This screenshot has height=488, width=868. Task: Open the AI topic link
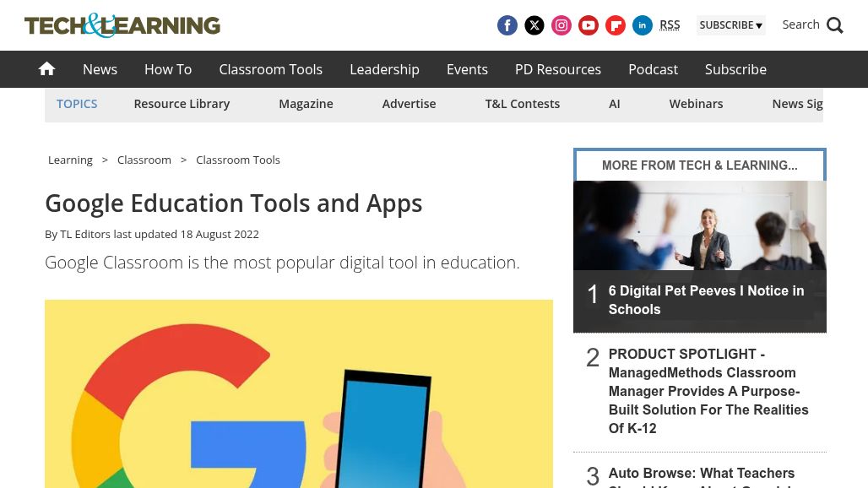coord(614,103)
